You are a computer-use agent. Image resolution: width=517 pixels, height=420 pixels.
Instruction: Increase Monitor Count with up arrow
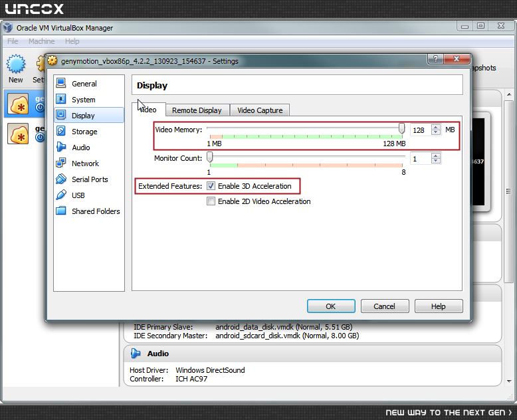(x=435, y=156)
